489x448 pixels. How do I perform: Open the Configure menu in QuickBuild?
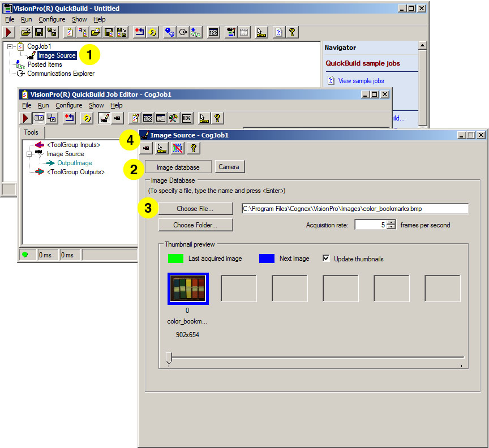tap(52, 19)
